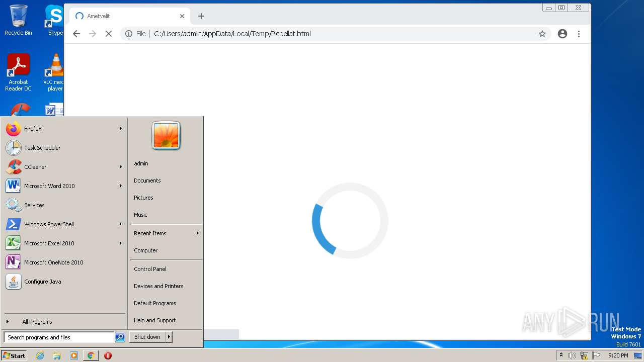644x362 pixels.
Task: Expand Microsoft Excel 2010 submenu arrow
Action: (x=121, y=243)
